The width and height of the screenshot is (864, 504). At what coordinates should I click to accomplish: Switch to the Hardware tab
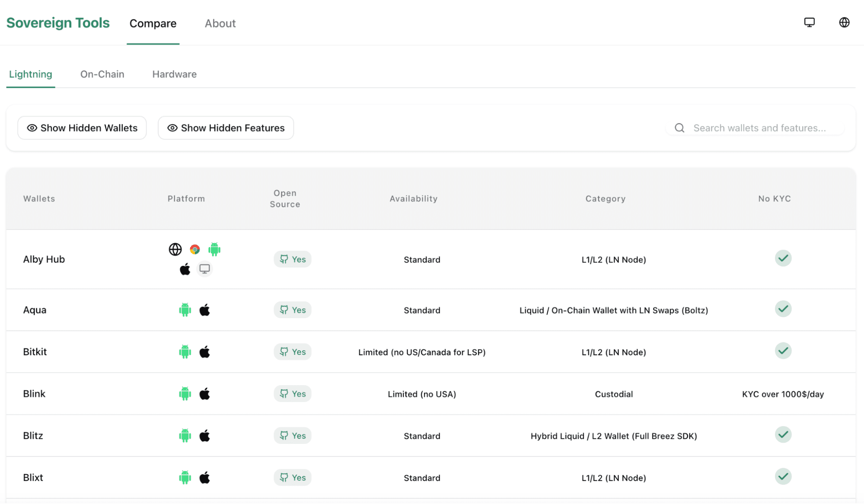click(x=174, y=74)
